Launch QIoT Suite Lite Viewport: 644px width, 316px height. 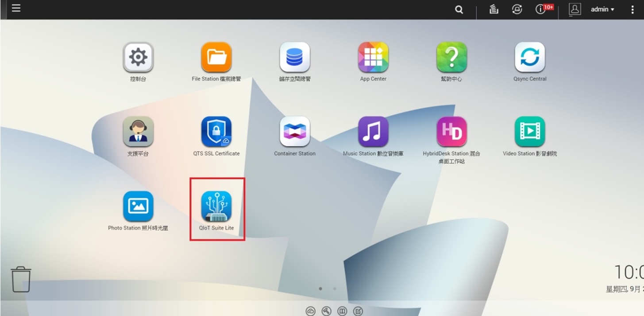pyautogui.click(x=216, y=206)
